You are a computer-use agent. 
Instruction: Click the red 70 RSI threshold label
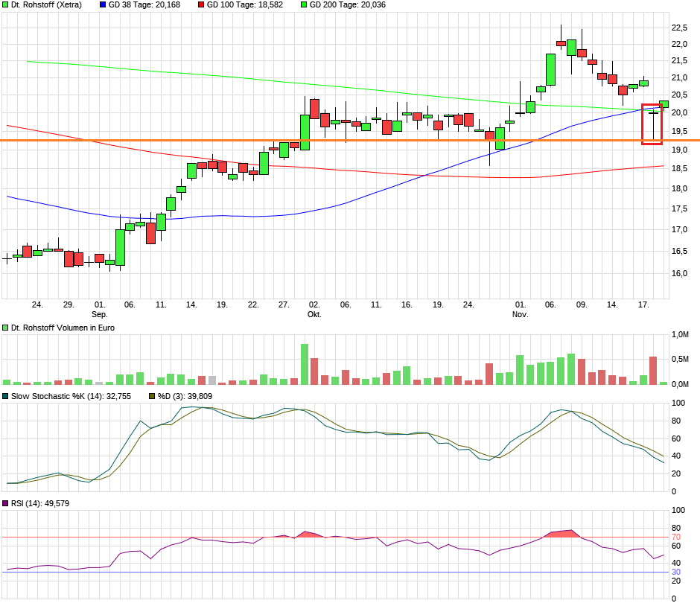676,538
